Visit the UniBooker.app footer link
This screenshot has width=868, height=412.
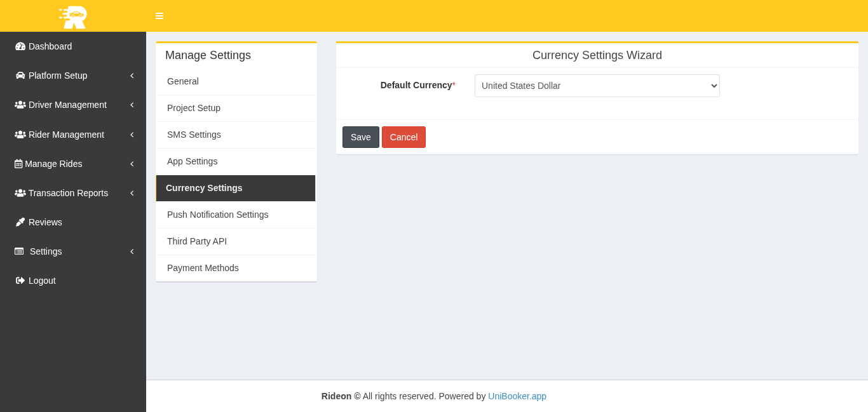pyautogui.click(x=517, y=396)
